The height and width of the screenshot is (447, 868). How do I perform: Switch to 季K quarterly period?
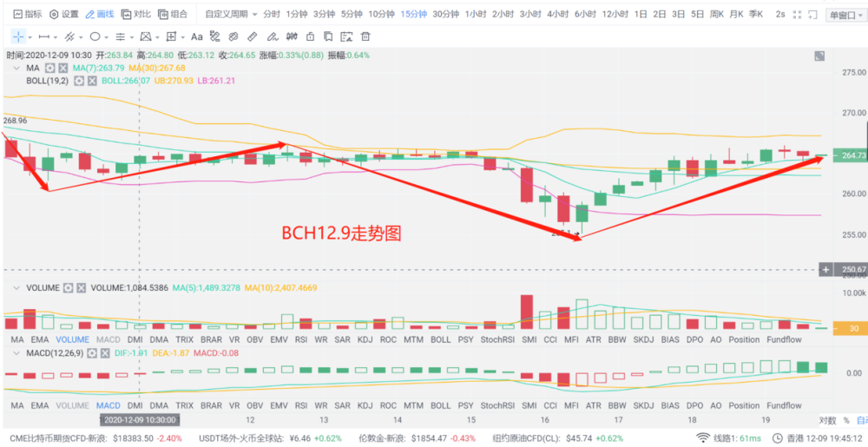click(756, 14)
